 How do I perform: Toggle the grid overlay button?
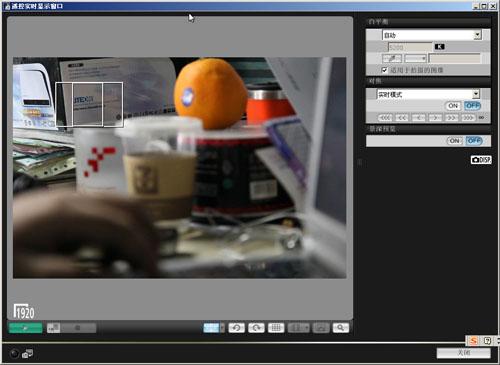click(x=276, y=328)
